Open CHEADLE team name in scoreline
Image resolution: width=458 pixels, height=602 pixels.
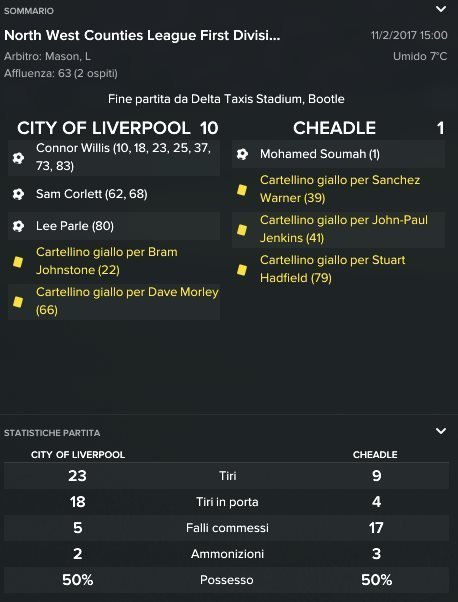coord(334,128)
